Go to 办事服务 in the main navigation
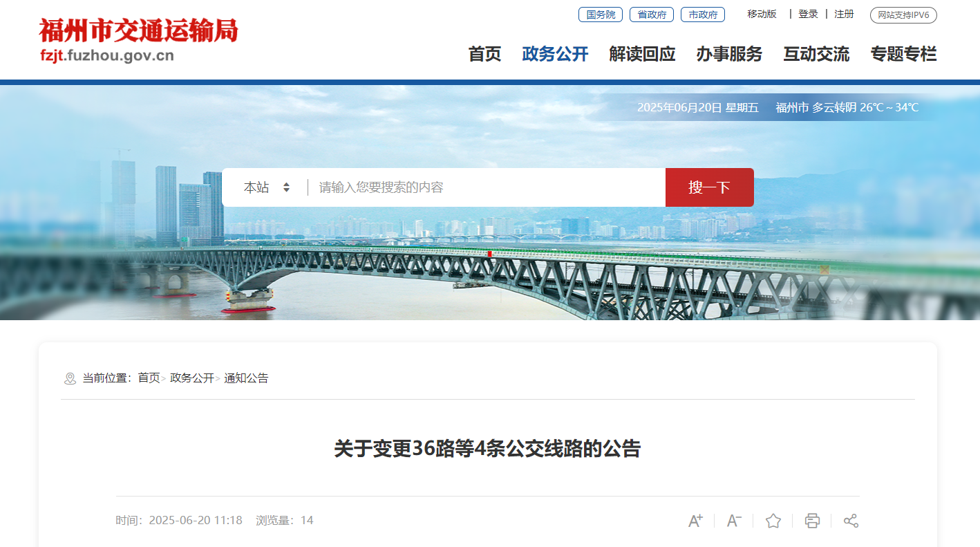Screen dimensions: 980x547 (729, 54)
